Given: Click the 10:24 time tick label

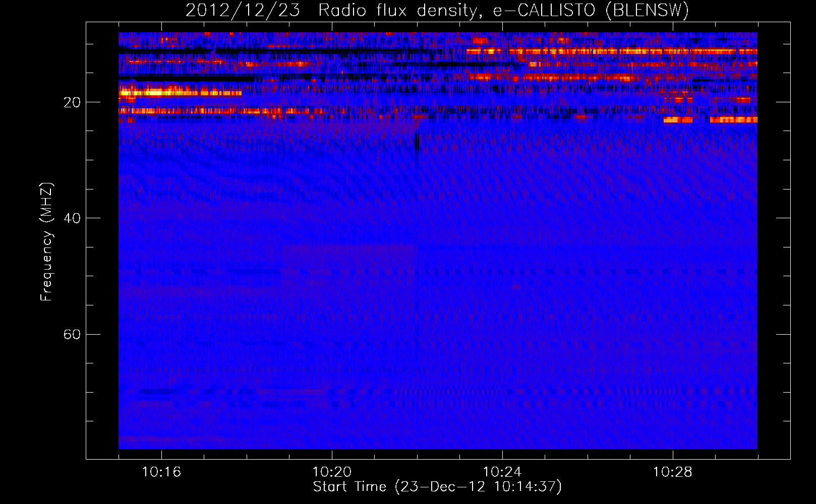Looking at the screenshot, I should [x=502, y=472].
